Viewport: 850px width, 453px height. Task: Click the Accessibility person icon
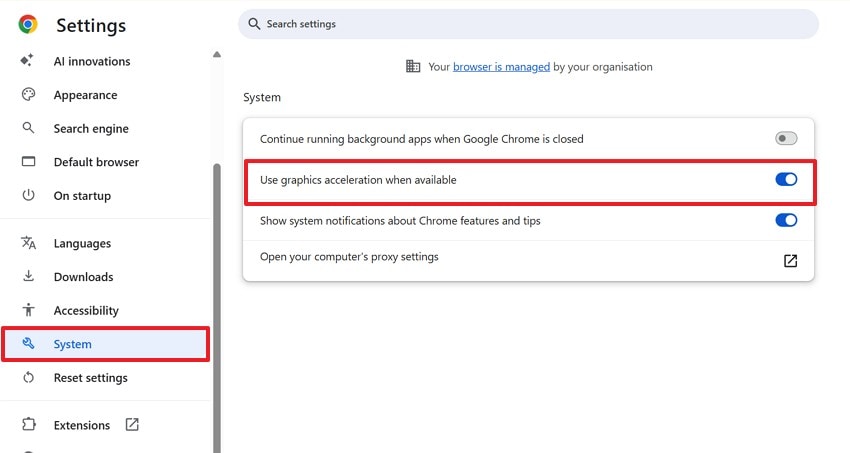click(x=28, y=310)
